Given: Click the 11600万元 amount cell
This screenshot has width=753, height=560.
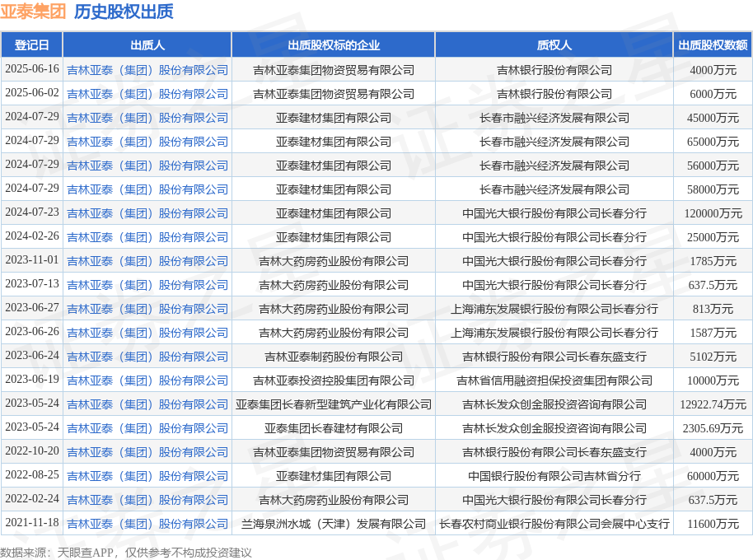Looking at the screenshot, I should (x=713, y=524).
